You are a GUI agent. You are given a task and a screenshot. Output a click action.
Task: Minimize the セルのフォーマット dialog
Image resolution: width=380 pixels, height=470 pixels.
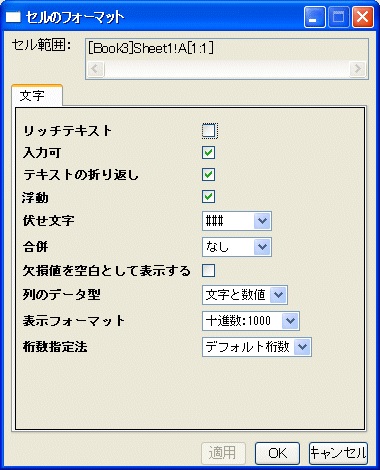tap(314, 17)
